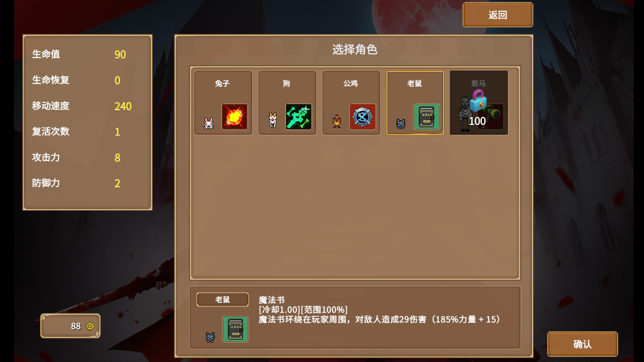
Task: Click the magic book icon on 老鼠 card
Action: pos(427,117)
